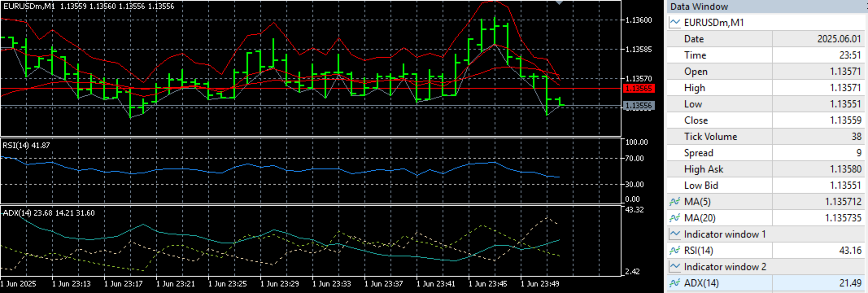Click the Indicator window 2 icon
The width and height of the screenshot is (868, 293).
(x=675, y=267)
